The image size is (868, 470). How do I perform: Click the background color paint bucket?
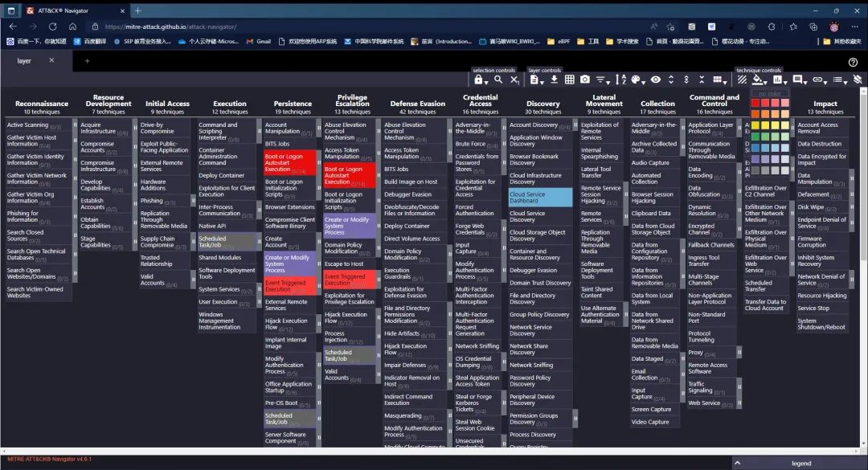click(x=759, y=80)
